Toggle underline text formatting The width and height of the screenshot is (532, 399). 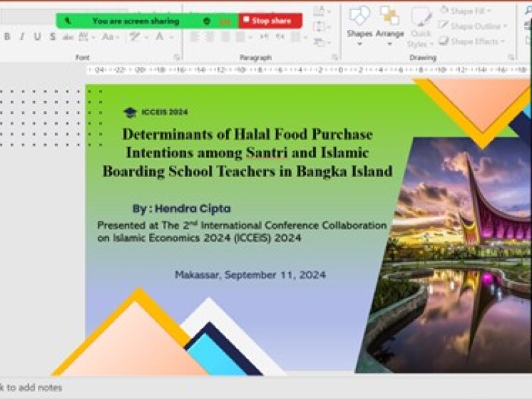(37, 37)
